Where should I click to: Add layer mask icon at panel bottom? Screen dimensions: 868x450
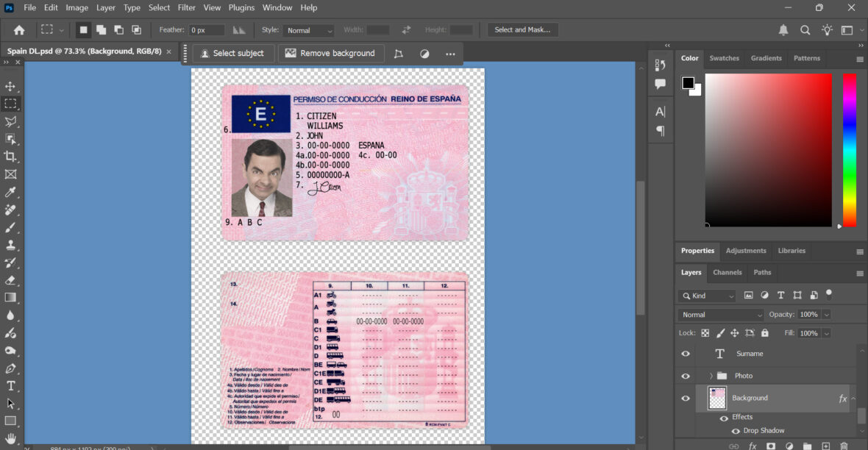[771, 446]
